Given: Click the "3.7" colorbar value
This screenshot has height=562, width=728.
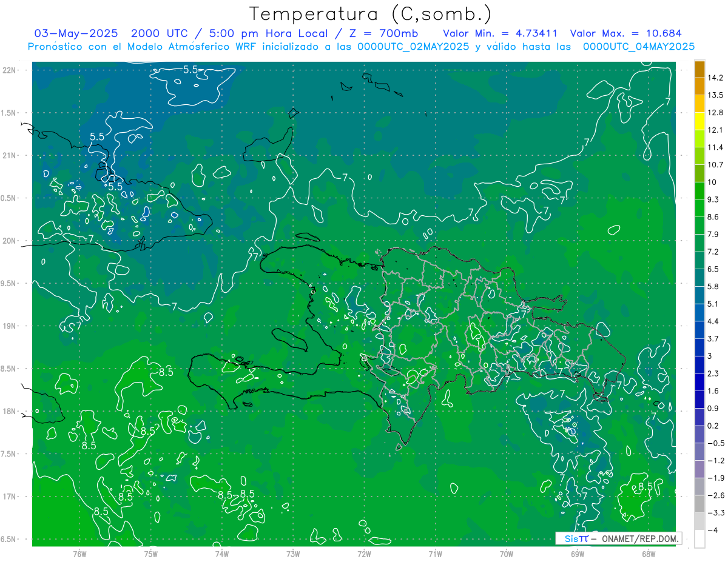Looking at the screenshot, I should point(713,339).
